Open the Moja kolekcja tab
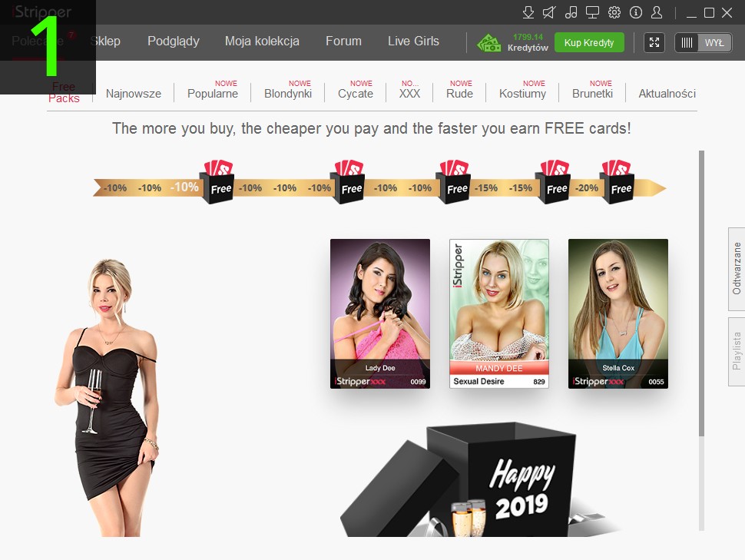This screenshot has height=560, width=745. 262,41
